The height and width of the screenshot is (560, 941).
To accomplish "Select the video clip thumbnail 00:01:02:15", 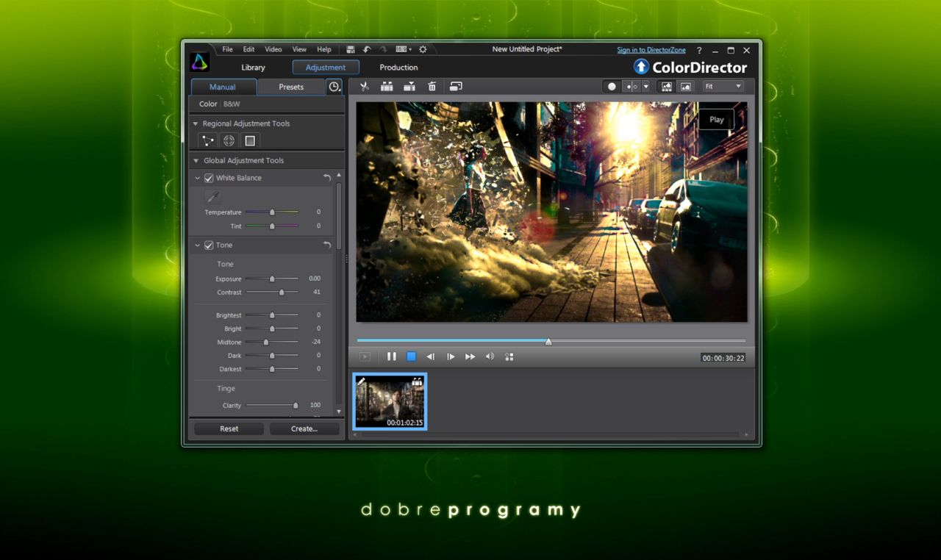I will tap(390, 401).
